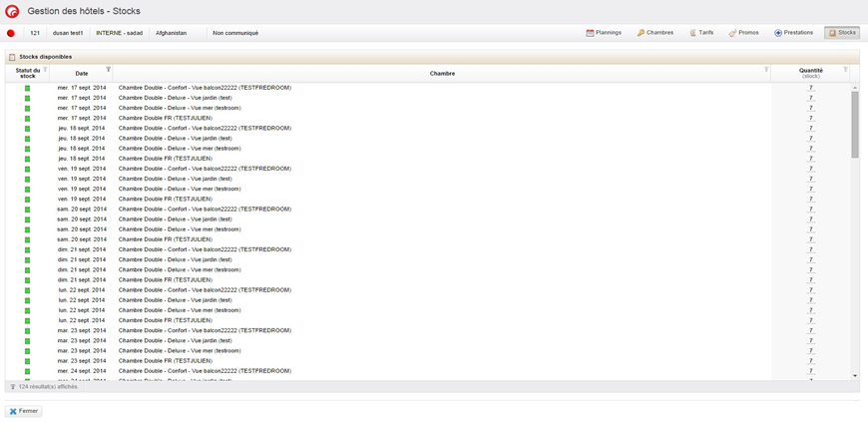Open the Quantité column filter

coord(845,70)
